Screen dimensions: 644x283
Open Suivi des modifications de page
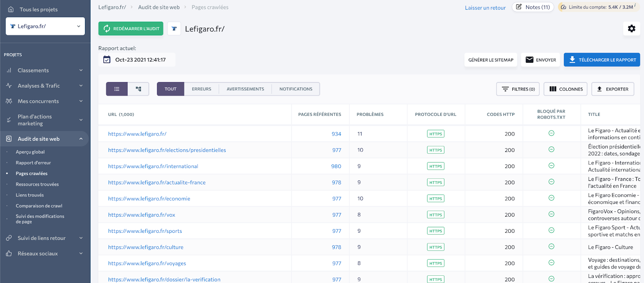pos(40,219)
